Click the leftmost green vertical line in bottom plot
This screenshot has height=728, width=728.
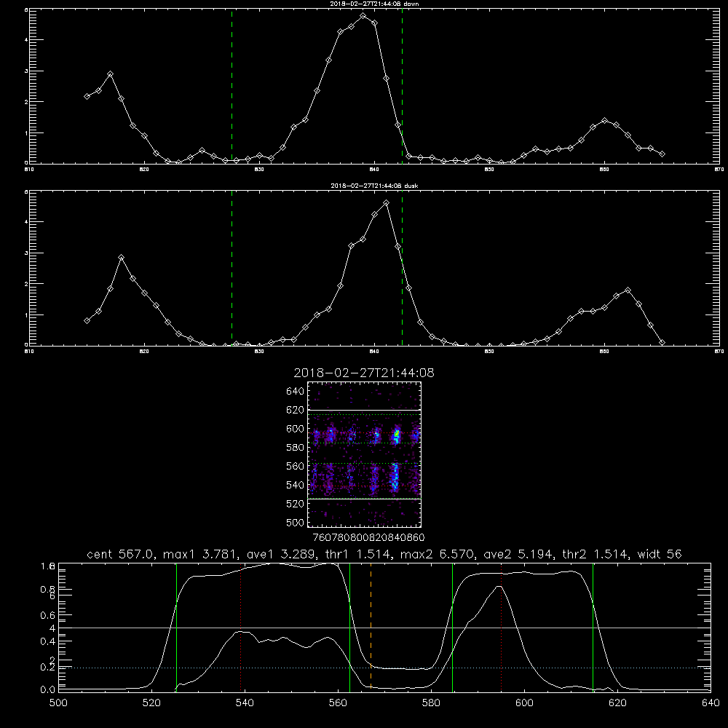click(176, 627)
